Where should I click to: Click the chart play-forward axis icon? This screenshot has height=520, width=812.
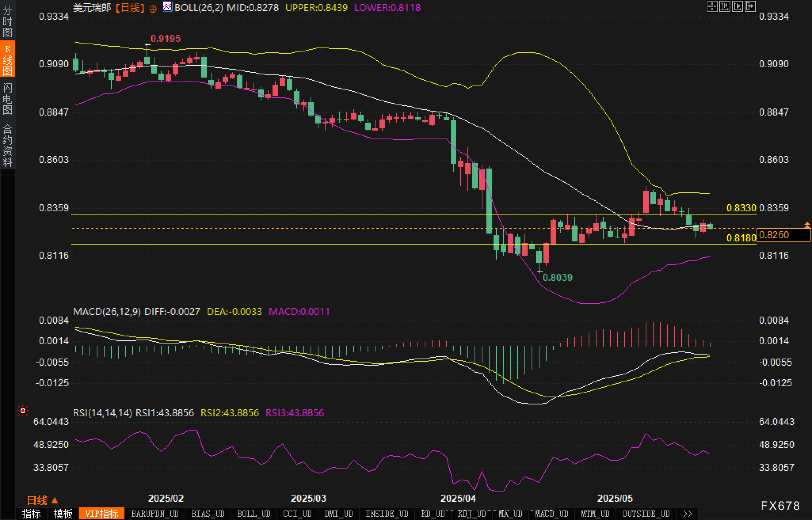[x=737, y=6]
